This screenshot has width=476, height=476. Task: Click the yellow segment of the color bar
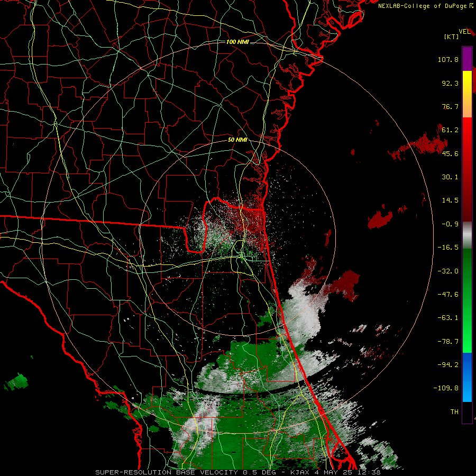467,94
